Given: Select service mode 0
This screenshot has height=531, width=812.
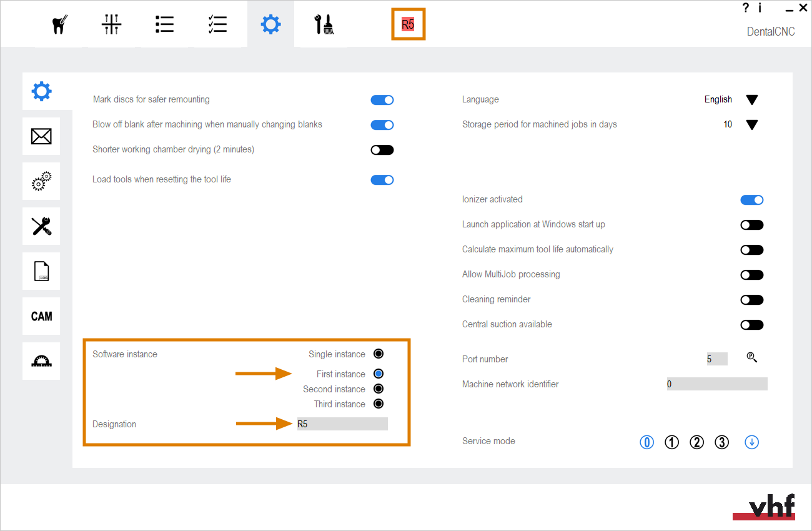Looking at the screenshot, I should point(646,442).
